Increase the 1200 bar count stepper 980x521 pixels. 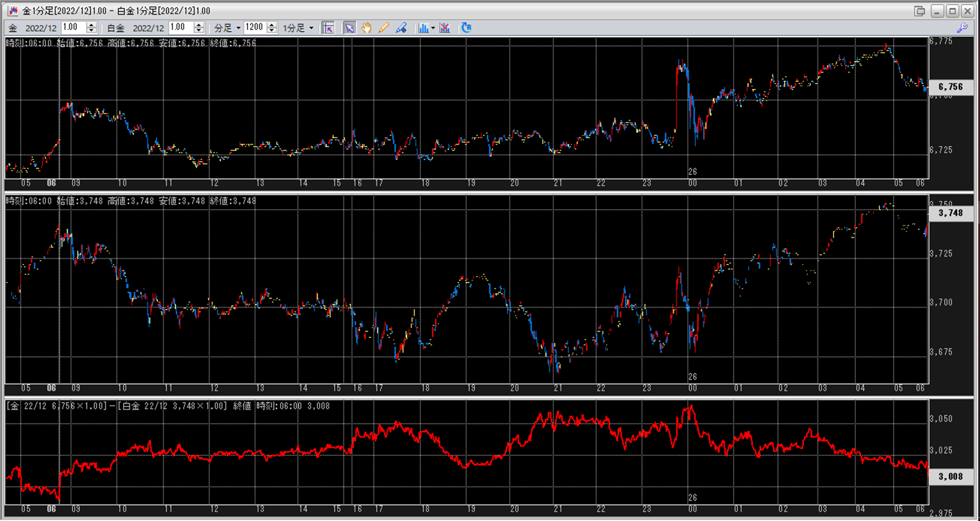pyautogui.click(x=272, y=25)
